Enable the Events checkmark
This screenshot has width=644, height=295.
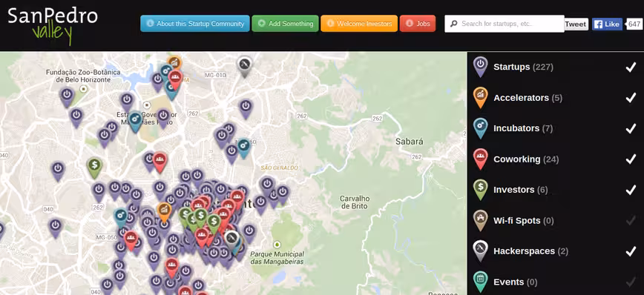[631, 282]
